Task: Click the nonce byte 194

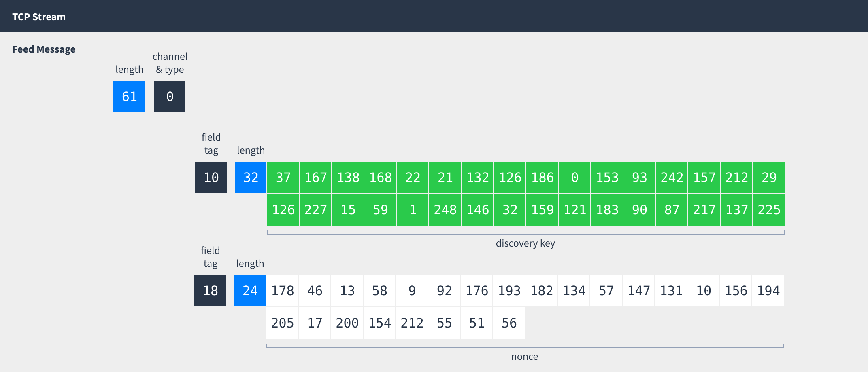Action: (768, 291)
